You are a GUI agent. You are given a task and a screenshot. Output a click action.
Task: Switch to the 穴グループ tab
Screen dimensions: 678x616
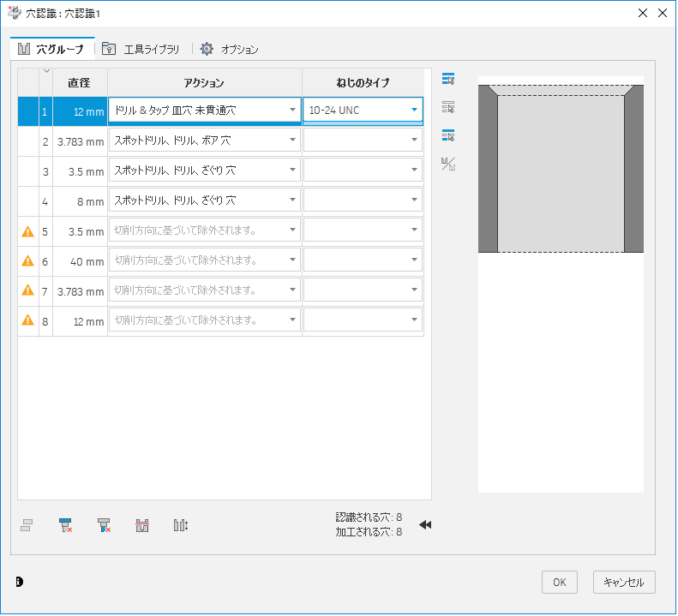point(52,49)
